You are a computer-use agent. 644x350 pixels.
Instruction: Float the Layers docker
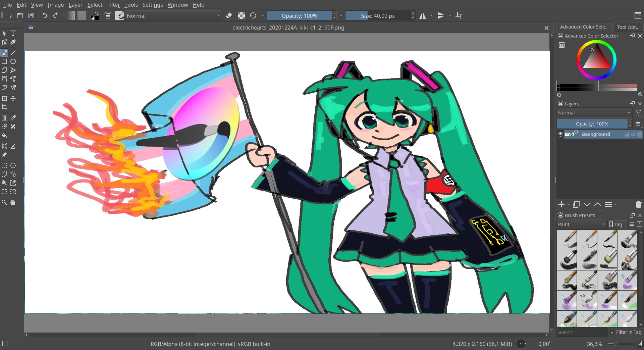[x=632, y=104]
